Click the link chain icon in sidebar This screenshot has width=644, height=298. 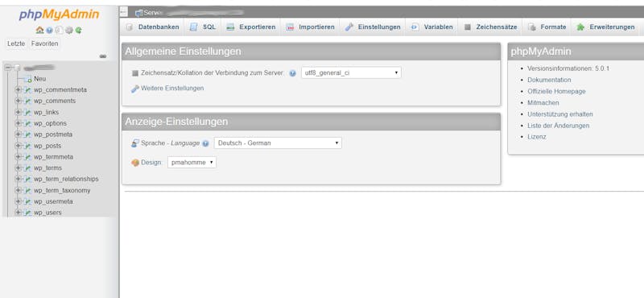103,56
